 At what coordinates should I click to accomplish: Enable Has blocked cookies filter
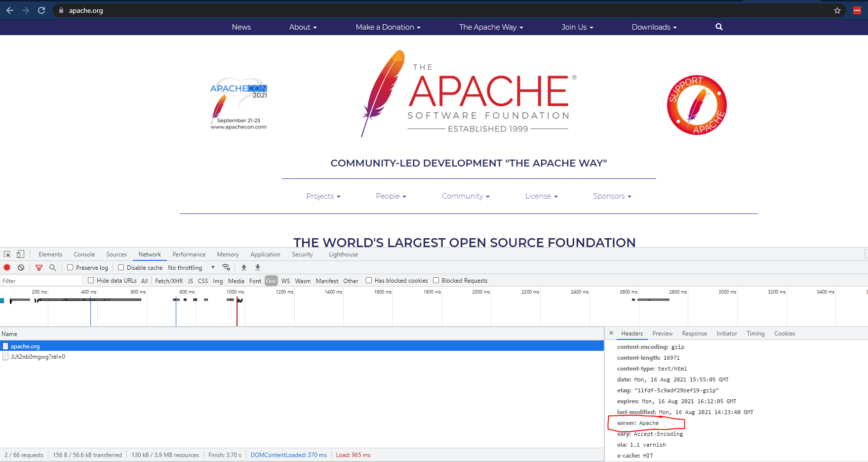(x=369, y=280)
